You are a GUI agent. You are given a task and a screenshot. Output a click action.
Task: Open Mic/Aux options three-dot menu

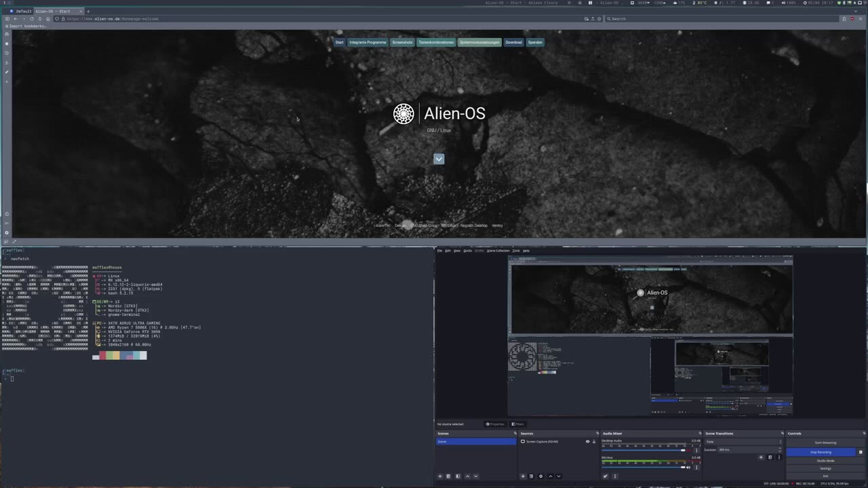[696, 467]
